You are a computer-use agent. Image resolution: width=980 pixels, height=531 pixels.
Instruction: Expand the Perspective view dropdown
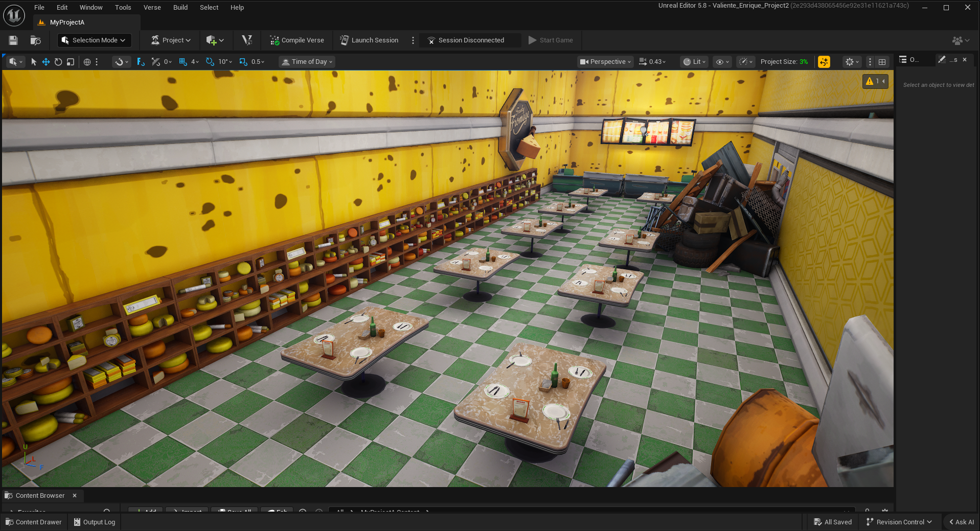point(605,62)
